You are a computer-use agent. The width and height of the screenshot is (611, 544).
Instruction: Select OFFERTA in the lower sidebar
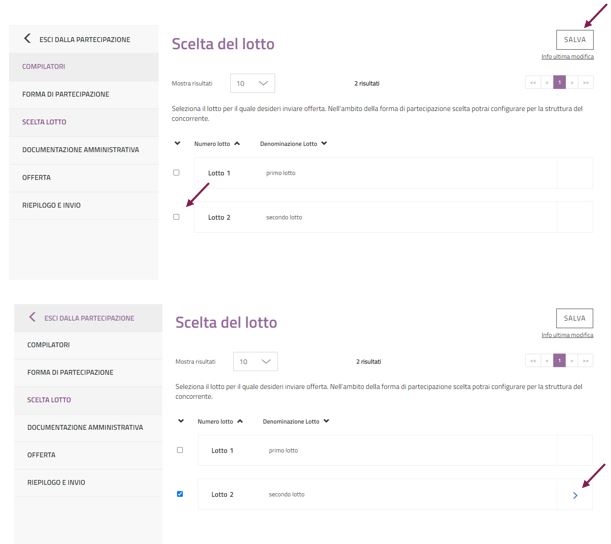point(41,455)
